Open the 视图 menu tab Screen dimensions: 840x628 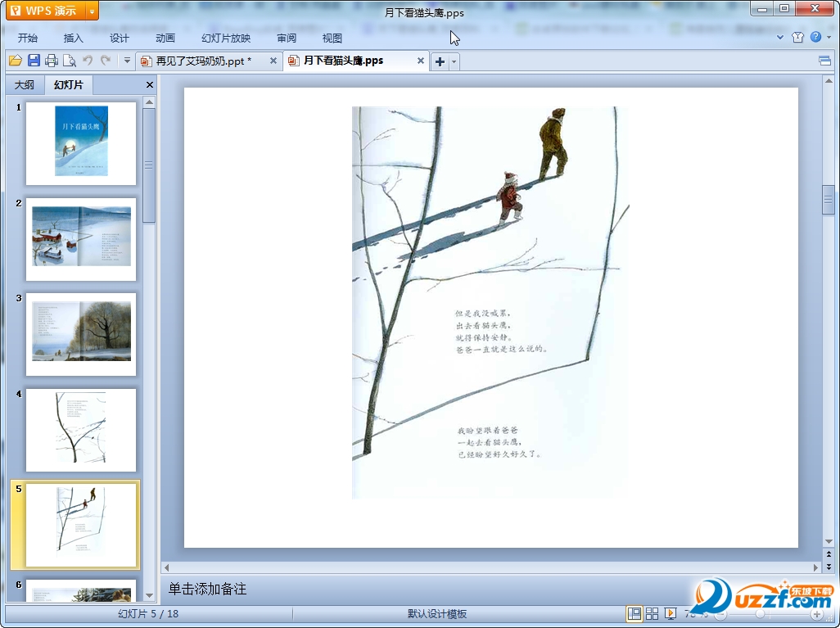(x=332, y=38)
